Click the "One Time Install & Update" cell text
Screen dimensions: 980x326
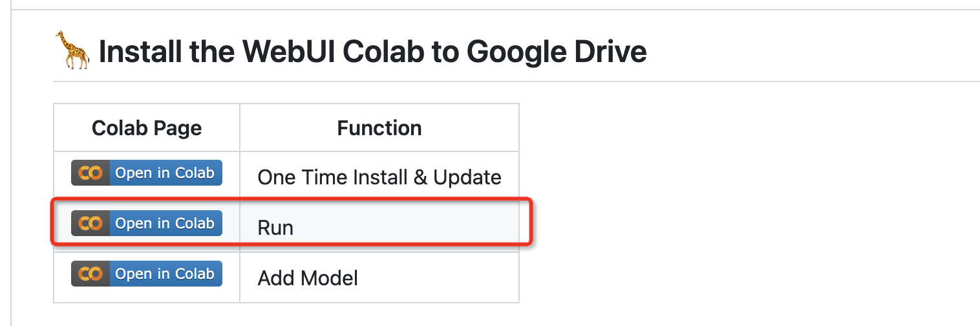[379, 177]
